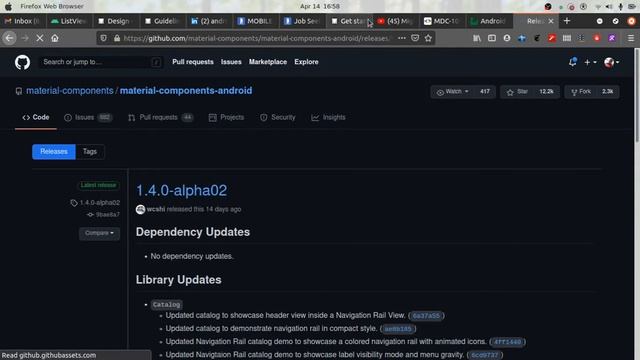
Task: Click Firefox back arrow button
Action: coord(10,38)
